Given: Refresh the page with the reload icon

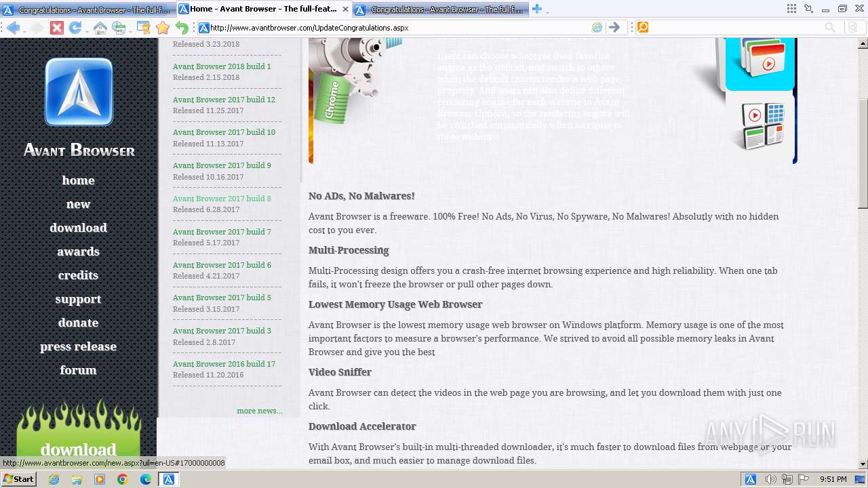Looking at the screenshot, I should coord(75,28).
